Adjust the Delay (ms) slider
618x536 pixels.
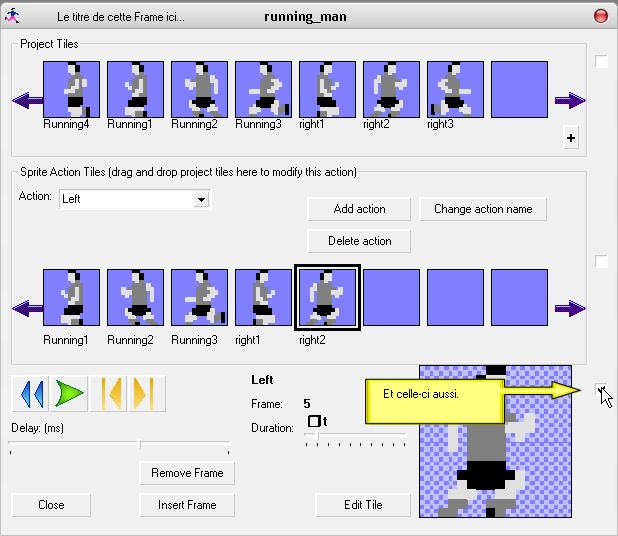point(139,445)
